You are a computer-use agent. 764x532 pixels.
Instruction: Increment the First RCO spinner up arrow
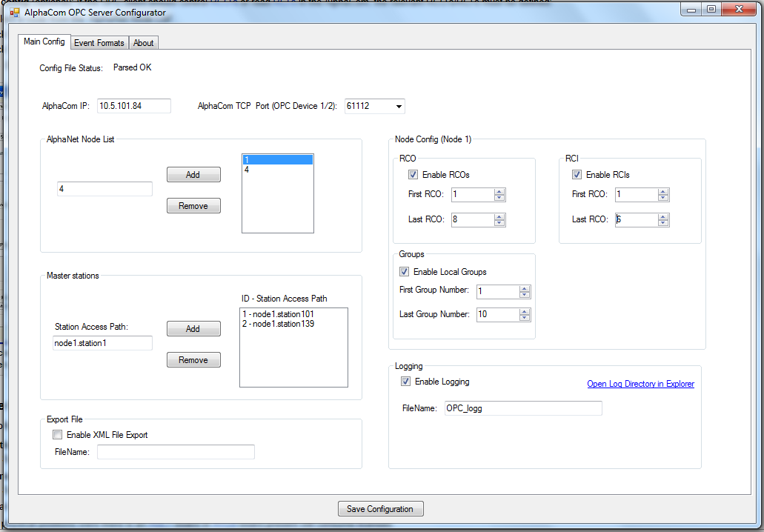click(499, 191)
